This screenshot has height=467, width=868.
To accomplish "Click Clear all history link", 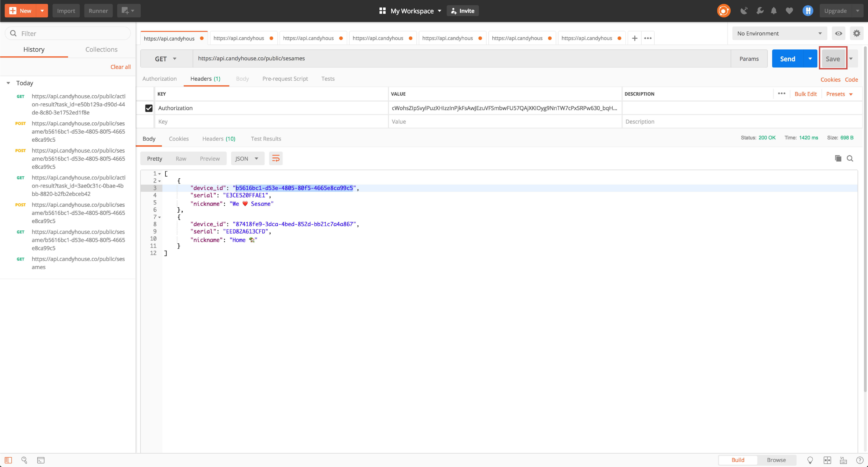I will pyautogui.click(x=120, y=67).
